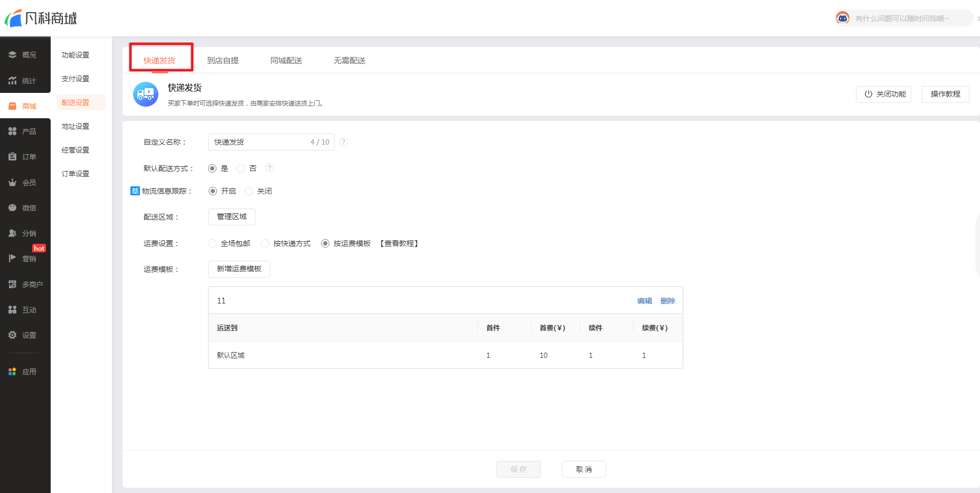This screenshot has height=493, width=980.
Task: Click the 默认区域 table cell
Action: pyautogui.click(x=231, y=355)
